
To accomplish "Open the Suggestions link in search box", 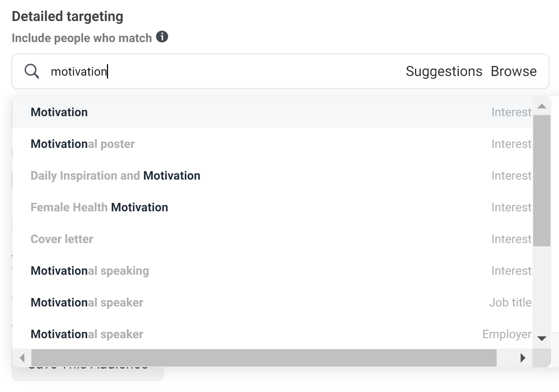I will coord(444,71).
